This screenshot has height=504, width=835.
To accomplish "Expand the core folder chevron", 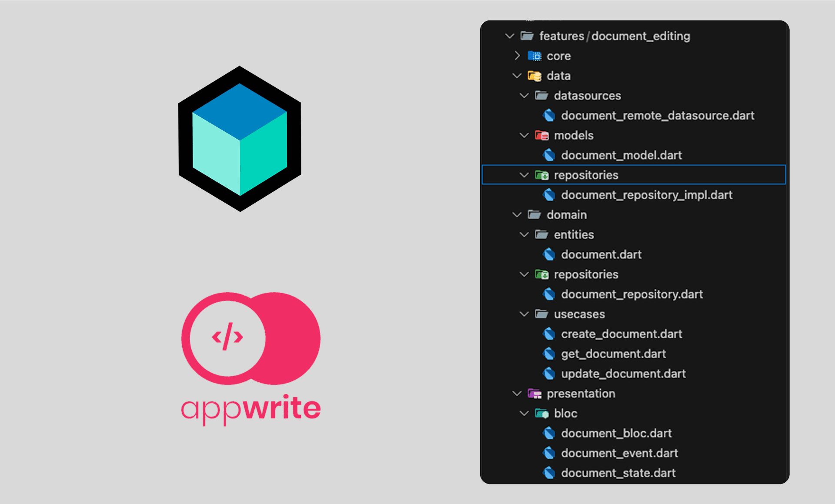I will tap(517, 56).
